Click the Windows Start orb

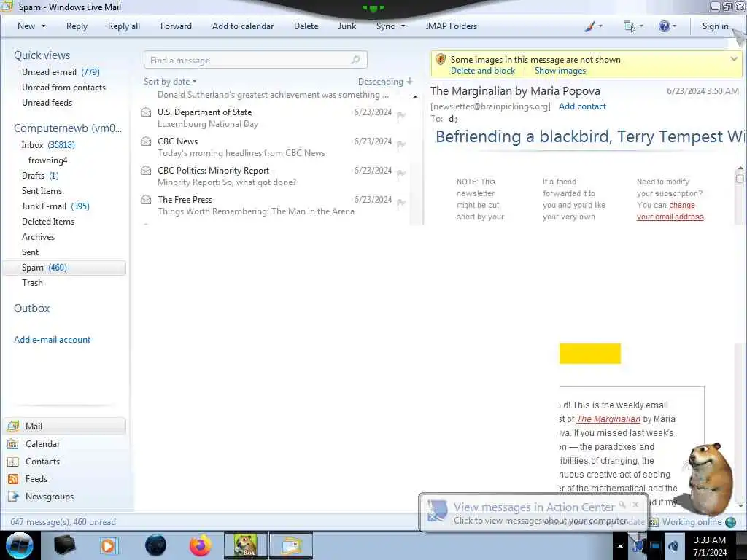(20, 545)
